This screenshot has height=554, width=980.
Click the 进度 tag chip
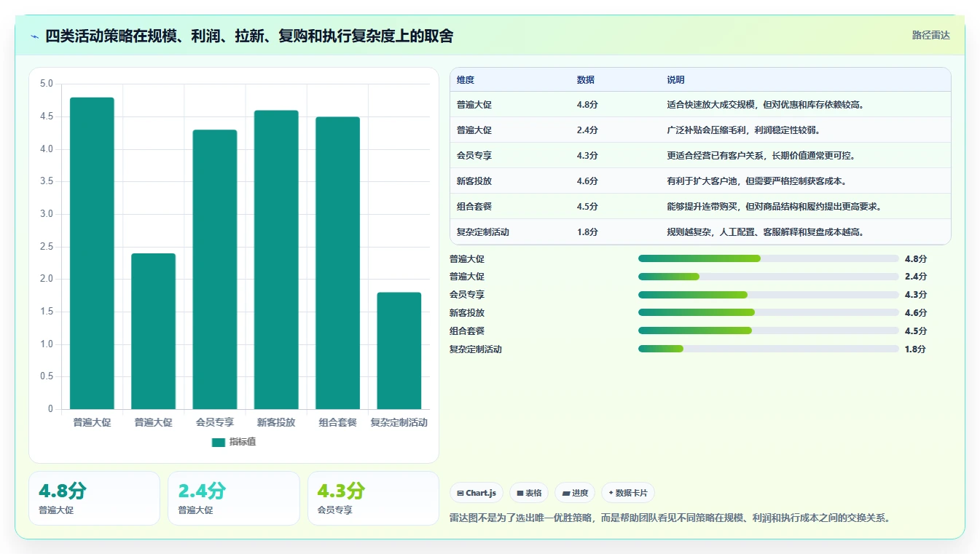click(x=575, y=493)
